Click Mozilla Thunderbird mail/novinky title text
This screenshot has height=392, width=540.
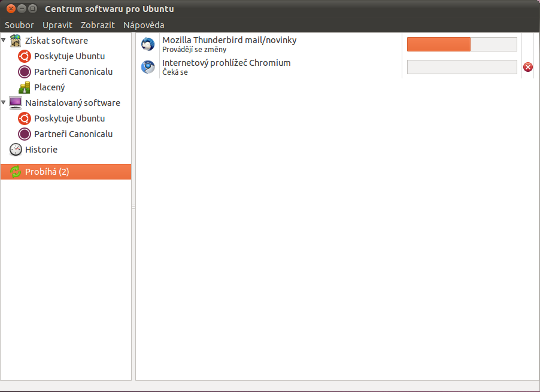click(229, 40)
